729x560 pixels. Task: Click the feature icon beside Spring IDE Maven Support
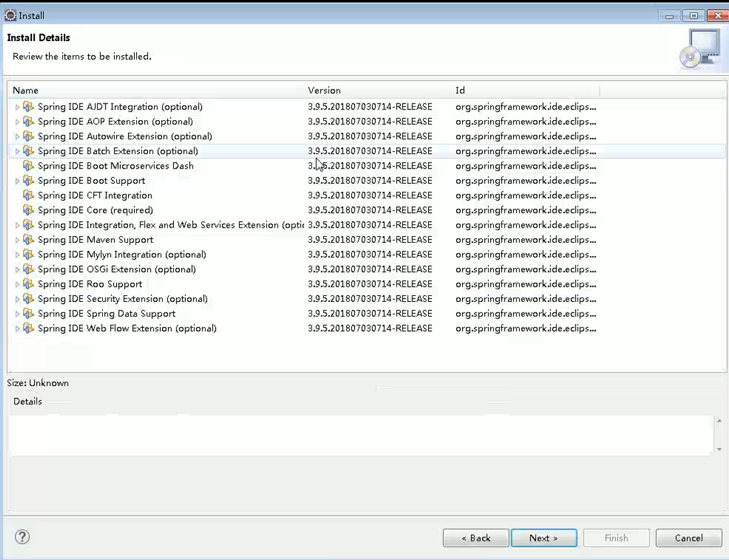point(29,240)
